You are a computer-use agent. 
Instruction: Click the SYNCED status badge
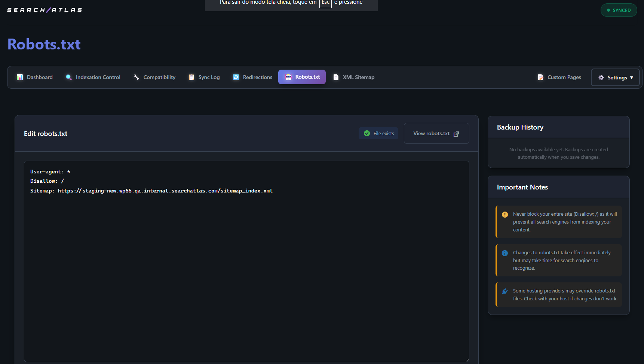coord(619,10)
